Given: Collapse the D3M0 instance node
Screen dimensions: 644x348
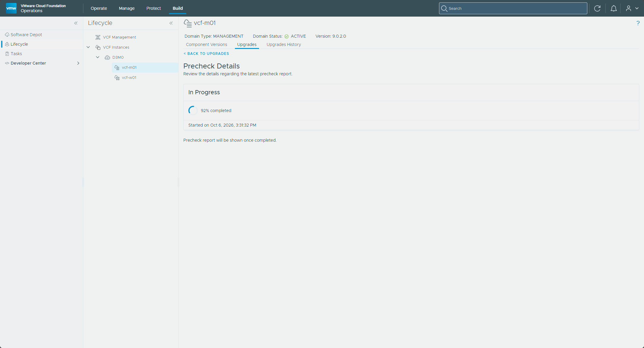Looking at the screenshot, I should 98,57.
